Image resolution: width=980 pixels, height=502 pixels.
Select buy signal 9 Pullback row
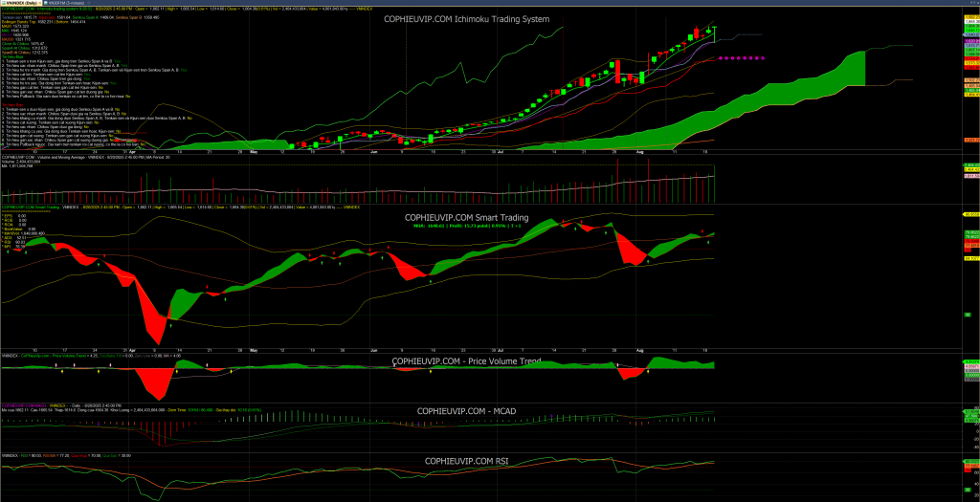point(66,97)
